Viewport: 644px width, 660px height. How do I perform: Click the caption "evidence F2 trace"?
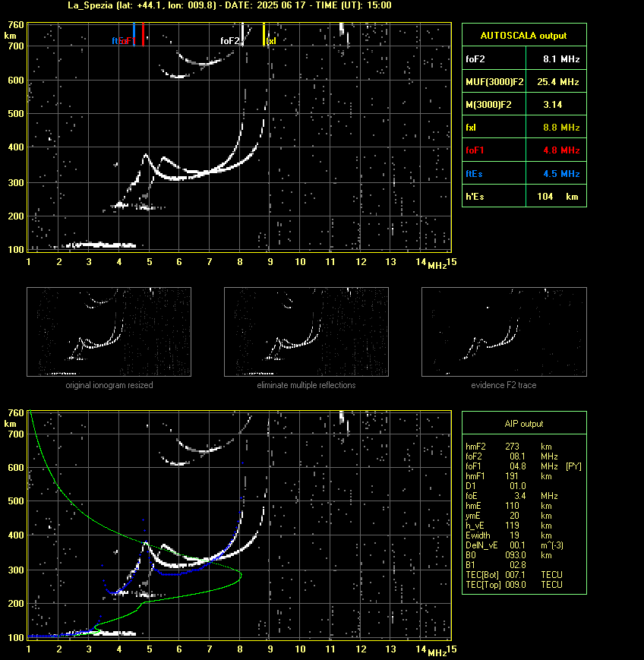[x=504, y=385]
